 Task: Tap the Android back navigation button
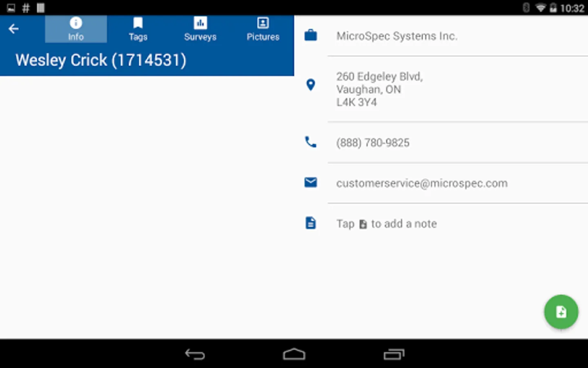pyautogui.click(x=195, y=354)
